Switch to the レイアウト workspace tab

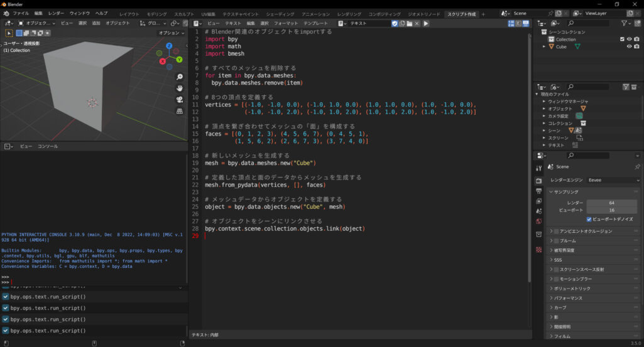[x=129, y=14]
